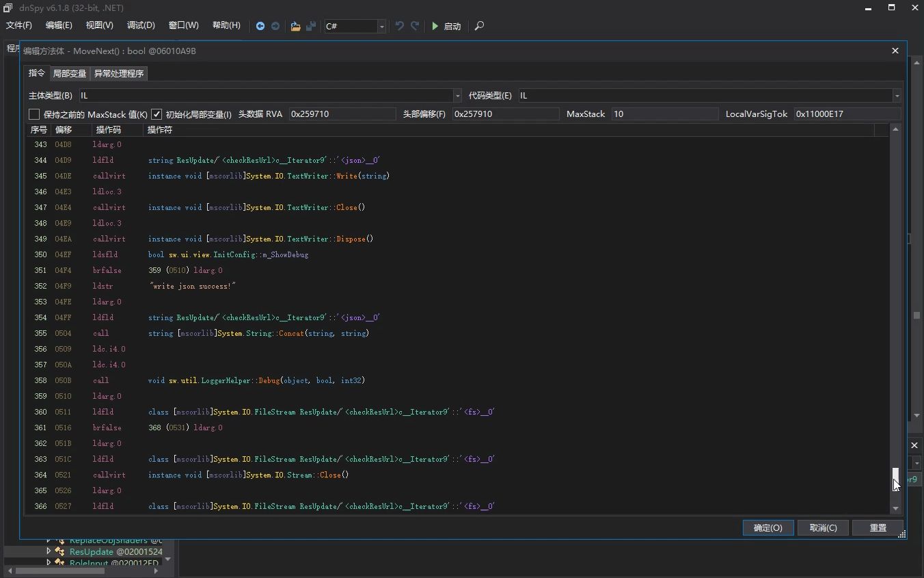Open the 调试(D) menu
The height and width of the screenshot is (578, 924).
pos(141,25)
